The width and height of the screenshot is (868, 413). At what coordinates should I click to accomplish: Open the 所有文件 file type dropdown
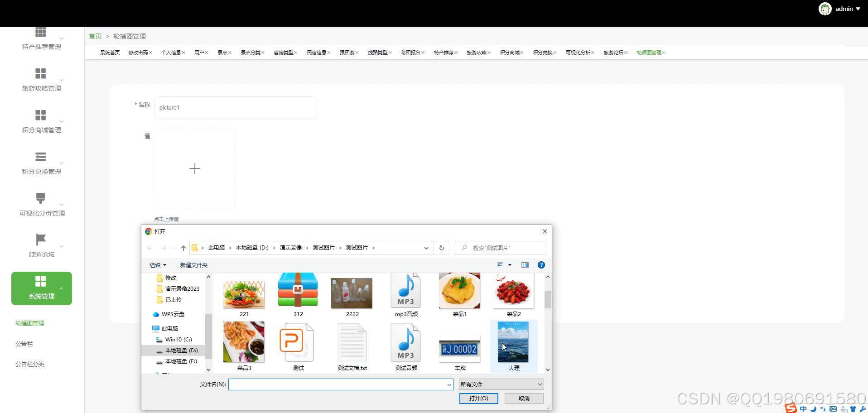[501, 384]
